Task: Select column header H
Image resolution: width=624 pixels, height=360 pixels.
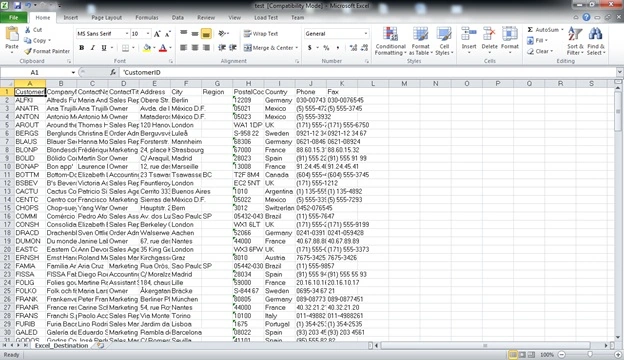Action: 248,84
